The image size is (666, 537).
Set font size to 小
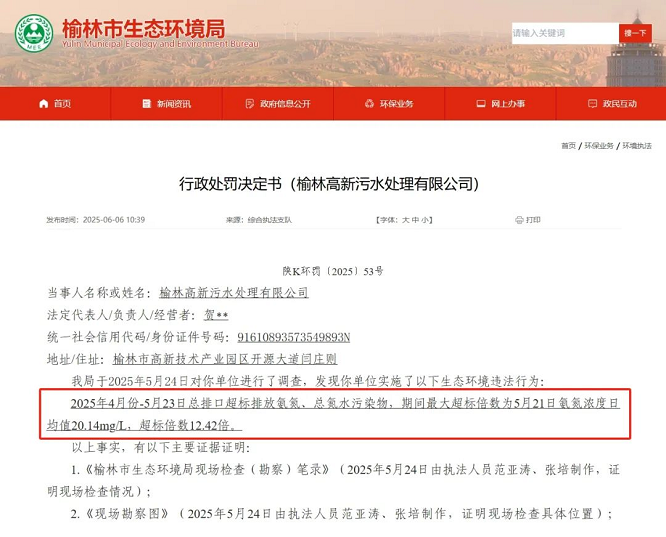pyautogui.click(x=425, y=220)
